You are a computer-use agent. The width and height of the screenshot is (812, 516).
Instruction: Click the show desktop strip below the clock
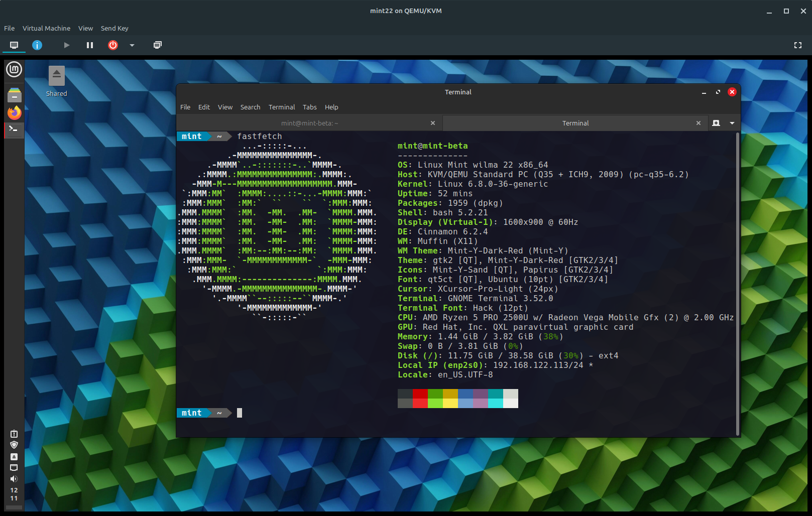pos(14,507)
